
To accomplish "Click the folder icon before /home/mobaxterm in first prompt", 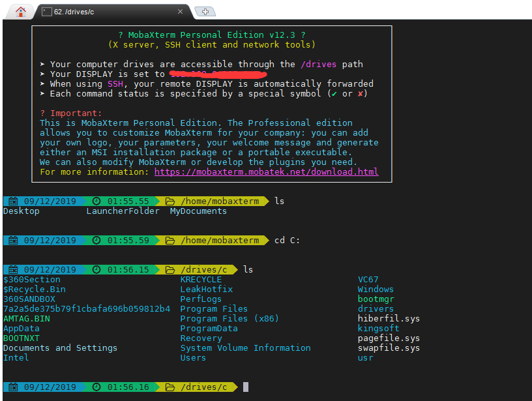I will point(170,201).
